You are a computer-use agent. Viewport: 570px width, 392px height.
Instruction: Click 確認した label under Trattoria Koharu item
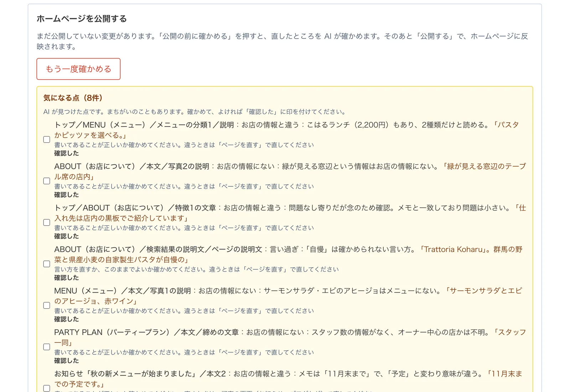pos(67,278)
